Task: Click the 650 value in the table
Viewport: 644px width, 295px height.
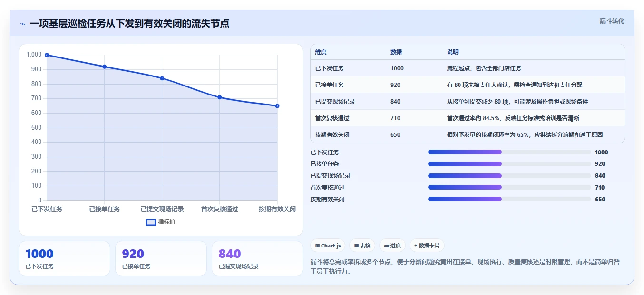Action: tap(395, 135)
